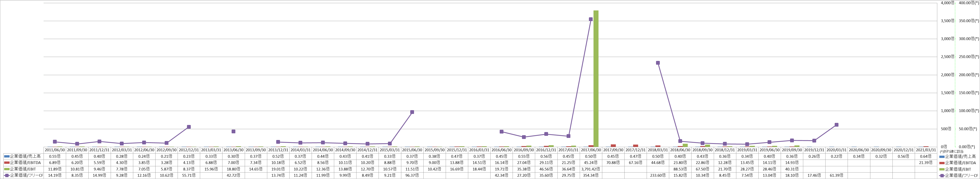The height and width of the screenshot is (179, 980).
Task: Select the 55.71倍 cell under 2012/12/31
Action: click(x=189, y=175)
